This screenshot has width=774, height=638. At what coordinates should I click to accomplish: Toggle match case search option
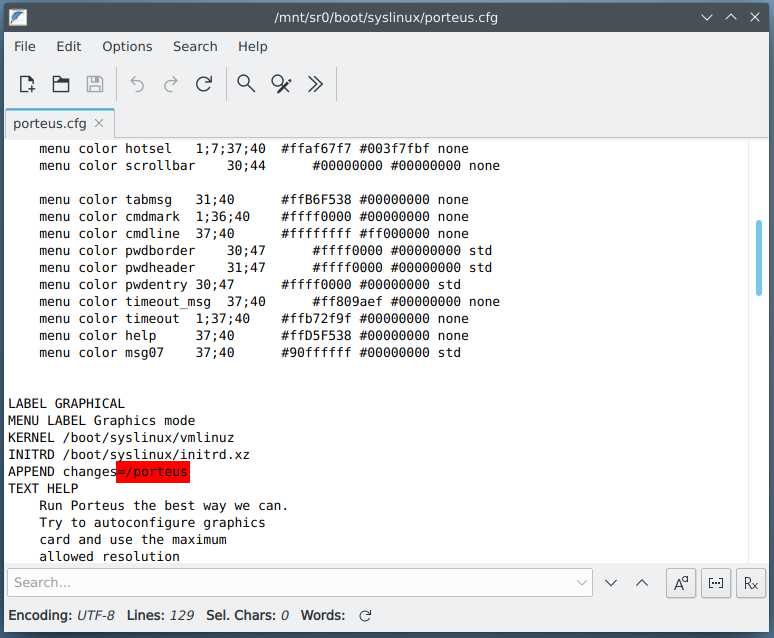[681, 583]
